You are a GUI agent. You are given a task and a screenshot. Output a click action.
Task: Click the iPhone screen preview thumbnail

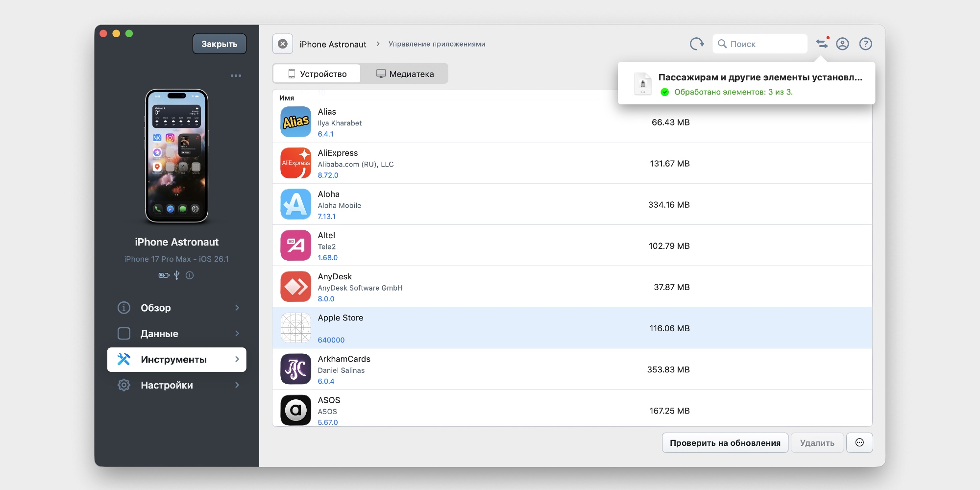coord(177,156)
